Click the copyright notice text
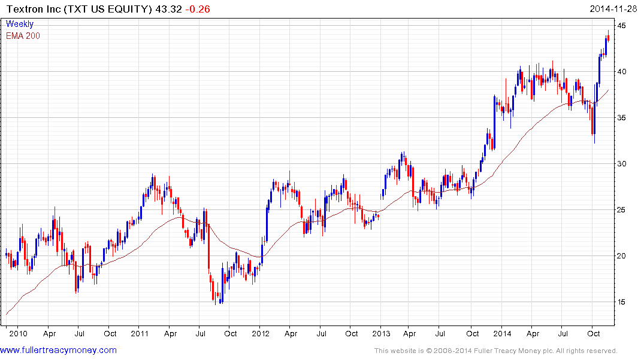This screenshot has width=644, height=359. (x=496, y=351)
